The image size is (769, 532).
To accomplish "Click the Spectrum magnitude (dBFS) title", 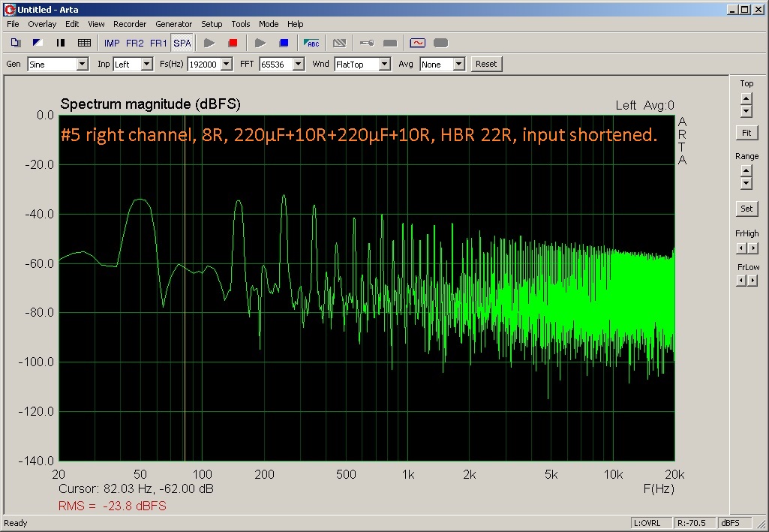I will pyautogui.click(x=150, y=104).
